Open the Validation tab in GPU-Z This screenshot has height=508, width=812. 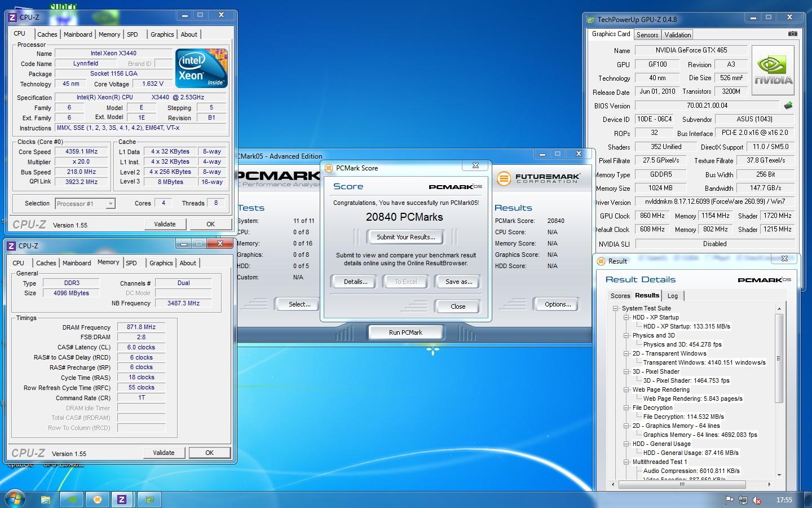[678, 35]
